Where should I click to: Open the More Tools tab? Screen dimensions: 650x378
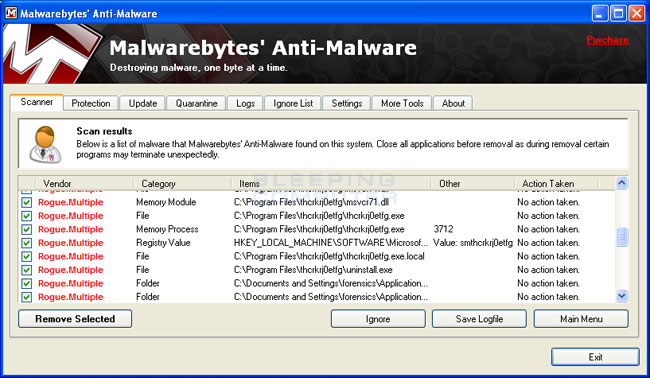[402, 103]
